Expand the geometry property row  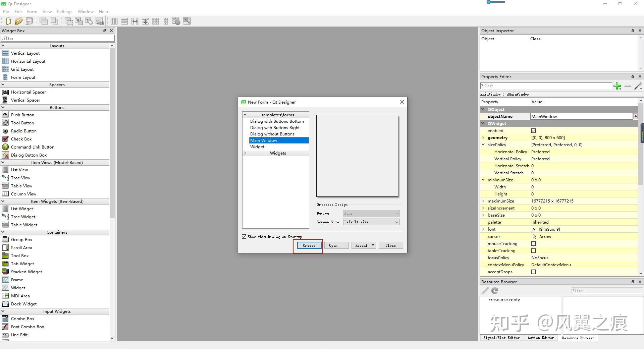coord(483,137)
